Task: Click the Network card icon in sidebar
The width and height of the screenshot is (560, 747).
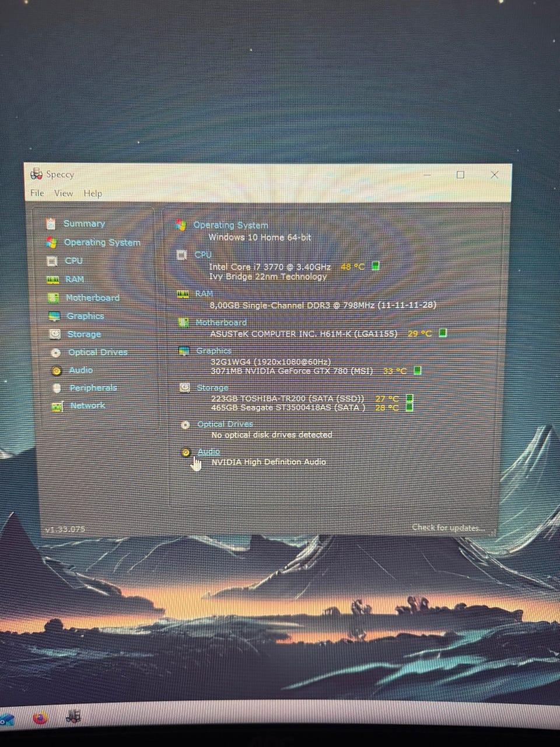Action: [x=57, y=407]
